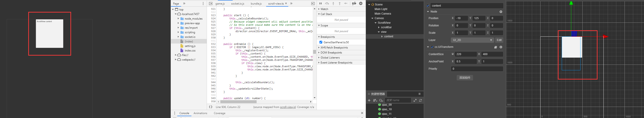Expand the node_modules folder
This screenshot has height=118, width=644.
[178, 19]
